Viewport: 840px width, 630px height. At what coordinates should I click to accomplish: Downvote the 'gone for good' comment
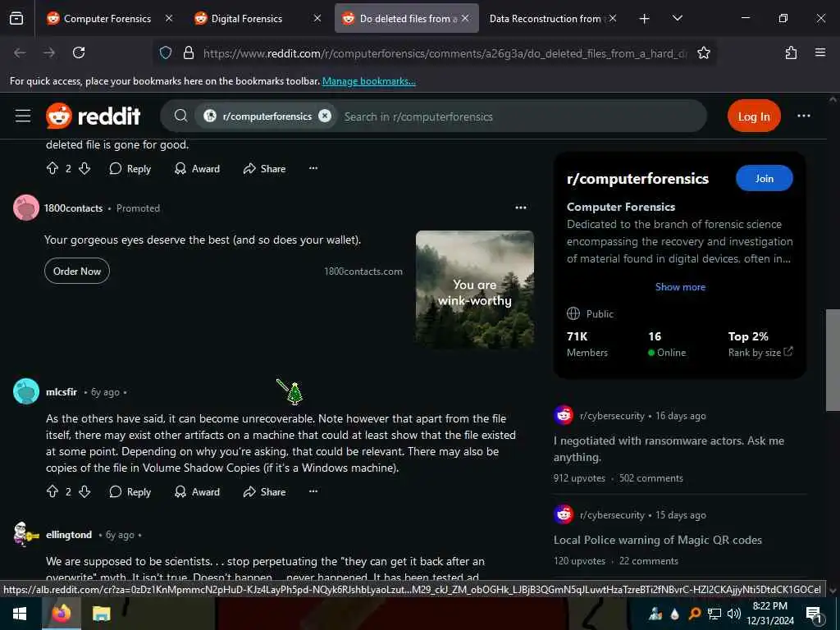(84, 168)
